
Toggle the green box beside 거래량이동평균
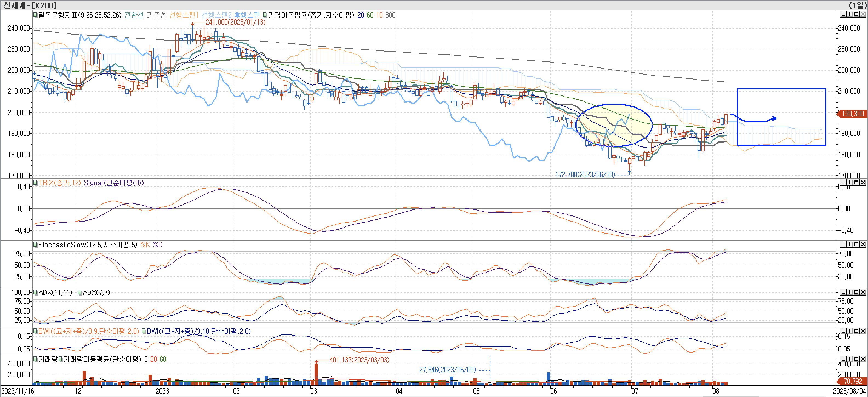pyautogui.click(x=61, y=359)
